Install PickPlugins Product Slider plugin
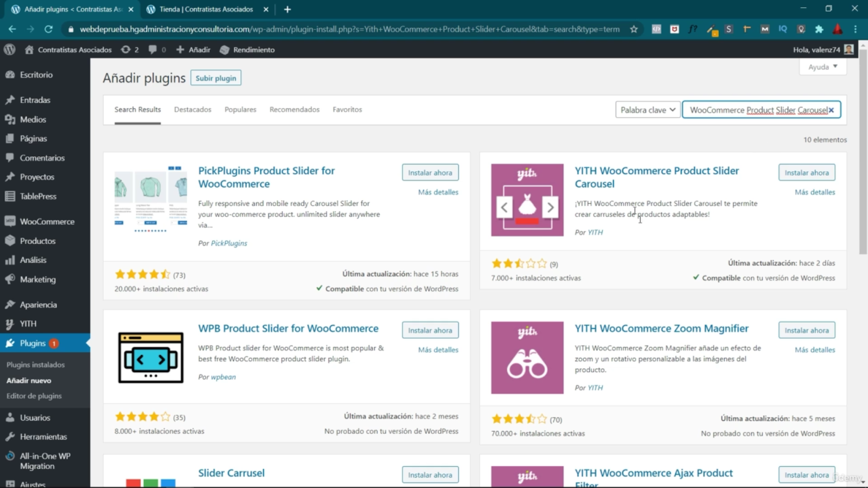This screenshot has height=488, width=868. click(430, 172)
